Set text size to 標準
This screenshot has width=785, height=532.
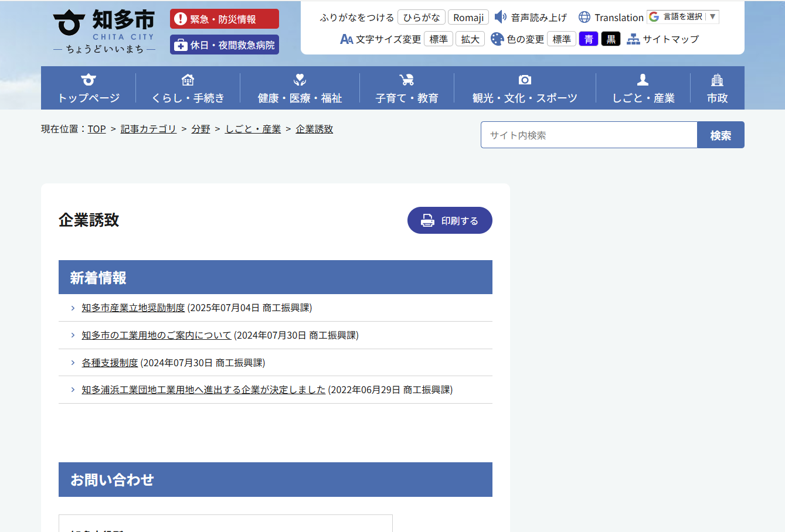[x=439, y=39]
